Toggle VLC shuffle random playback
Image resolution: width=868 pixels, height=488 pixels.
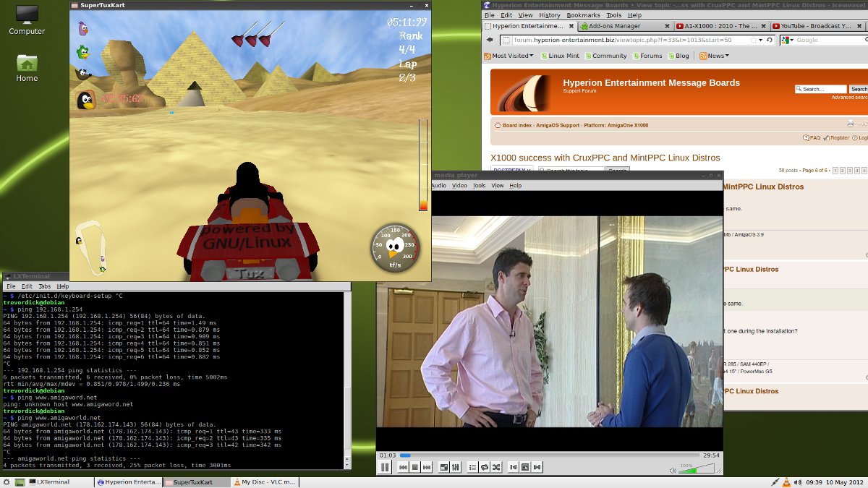pos(496,468)
